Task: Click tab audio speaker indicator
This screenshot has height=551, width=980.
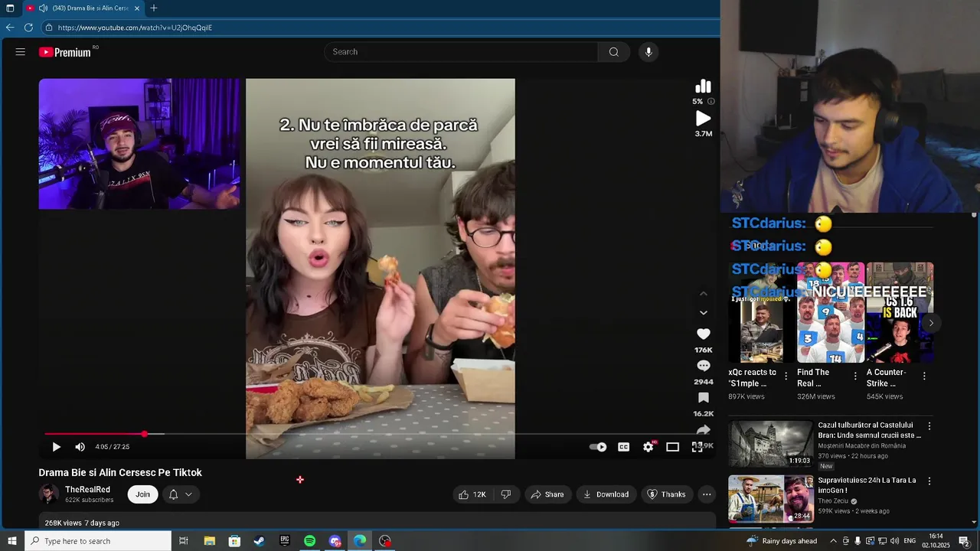Action: pos(43,8)
